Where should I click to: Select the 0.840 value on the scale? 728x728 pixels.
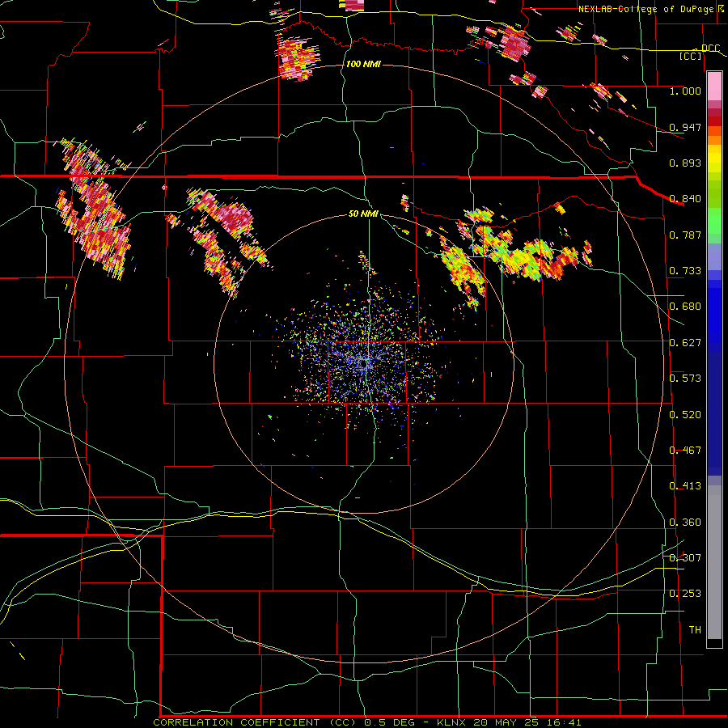click(685, 199)
